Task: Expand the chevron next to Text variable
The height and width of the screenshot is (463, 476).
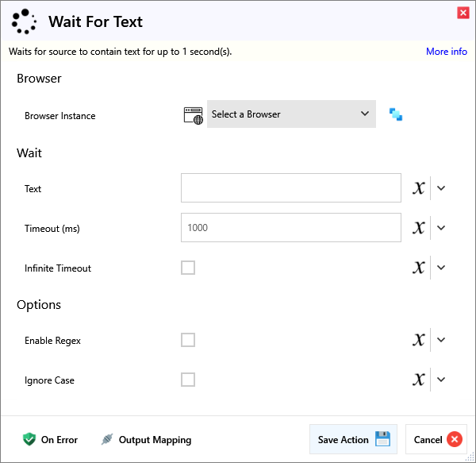Action: pos(442,188)
